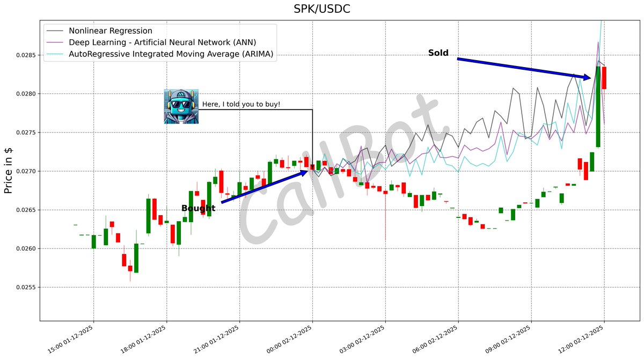Click the 00:00 02-12-2025 x-axis label

coord(290,339)
